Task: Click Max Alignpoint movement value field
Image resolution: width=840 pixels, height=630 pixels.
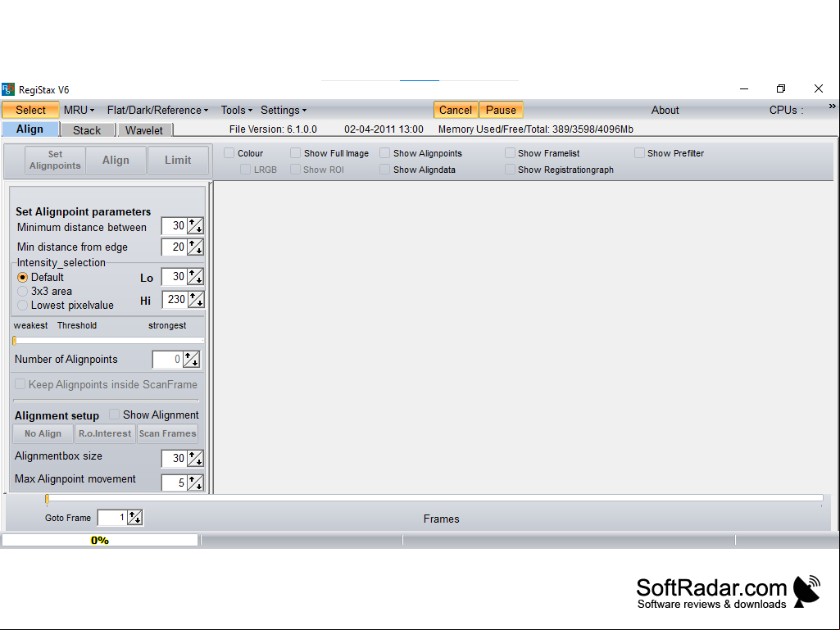Action: tap(174, 483)
